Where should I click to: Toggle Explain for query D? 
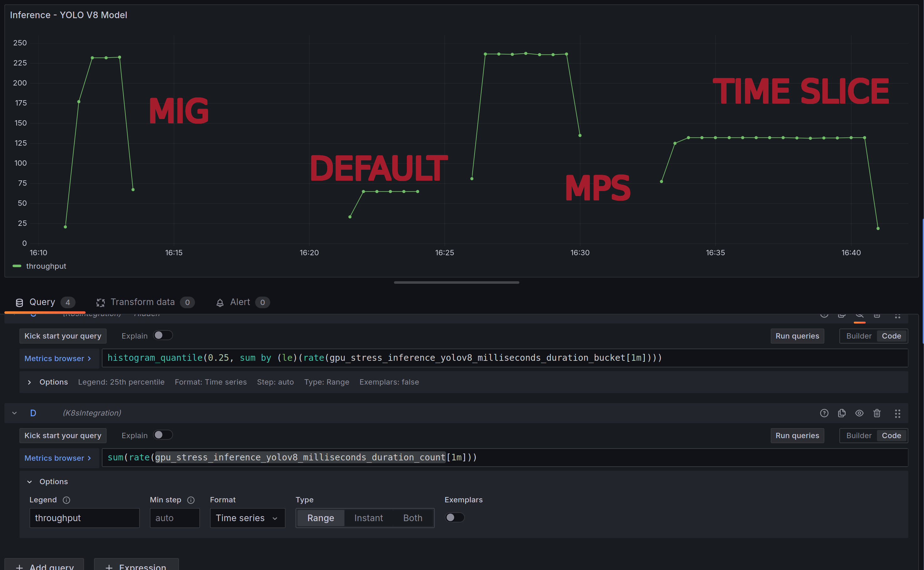(163, 435)
